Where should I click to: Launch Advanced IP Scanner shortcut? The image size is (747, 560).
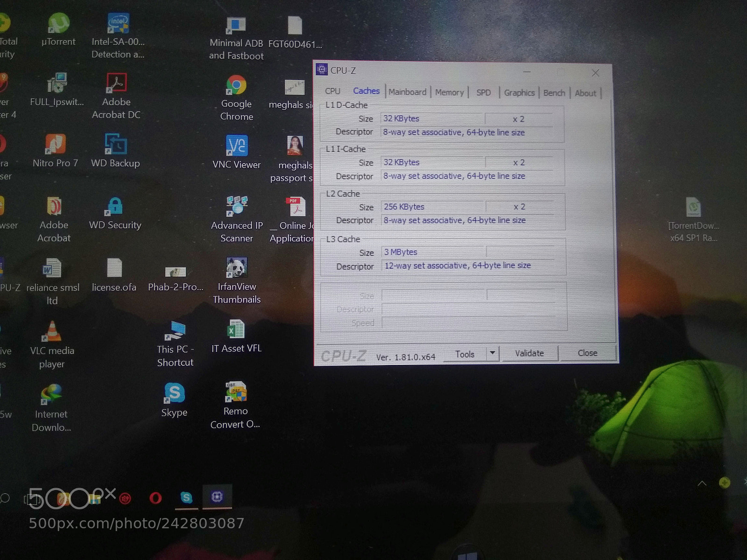coord(237,219)
